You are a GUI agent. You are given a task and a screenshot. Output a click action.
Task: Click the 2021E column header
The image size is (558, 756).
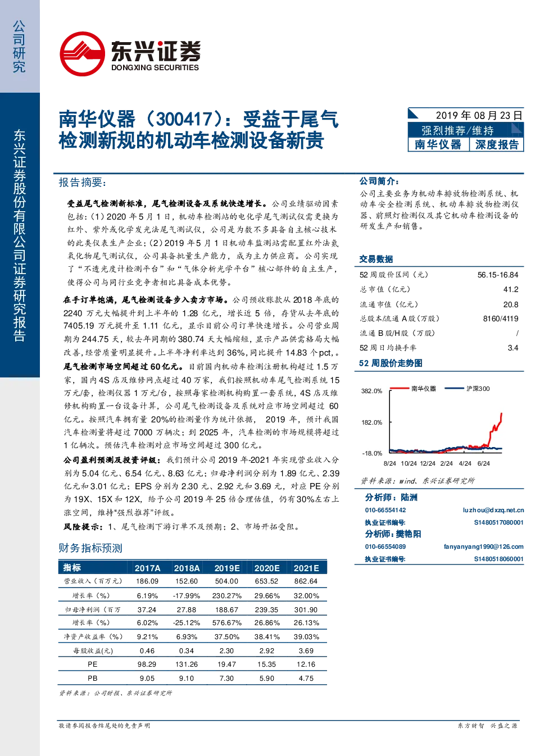pos(306,568)
